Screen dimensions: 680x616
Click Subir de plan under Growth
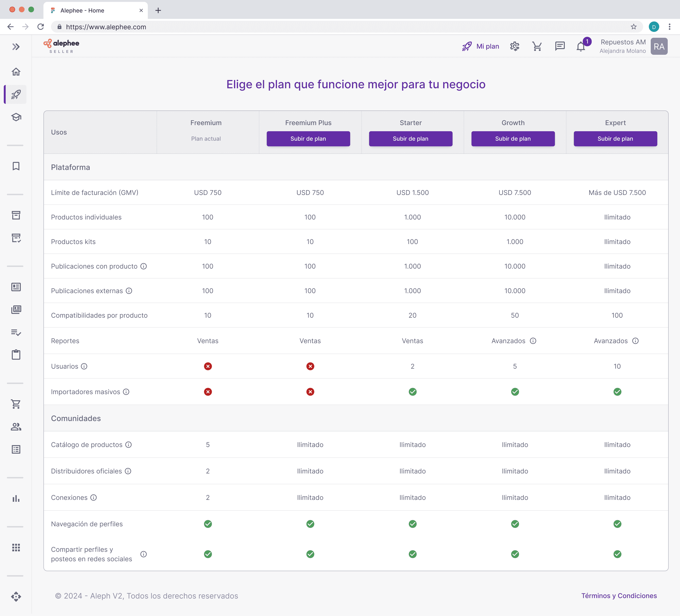pos(513,139)
